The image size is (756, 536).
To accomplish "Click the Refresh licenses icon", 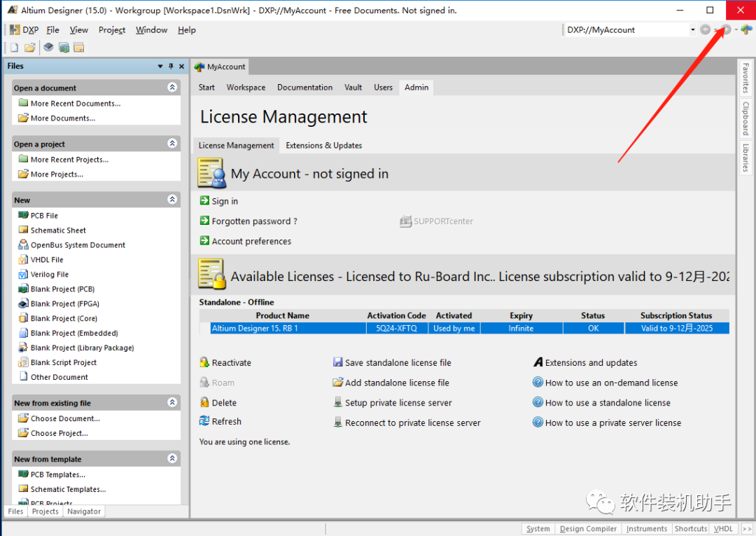I will pos(204,420).
